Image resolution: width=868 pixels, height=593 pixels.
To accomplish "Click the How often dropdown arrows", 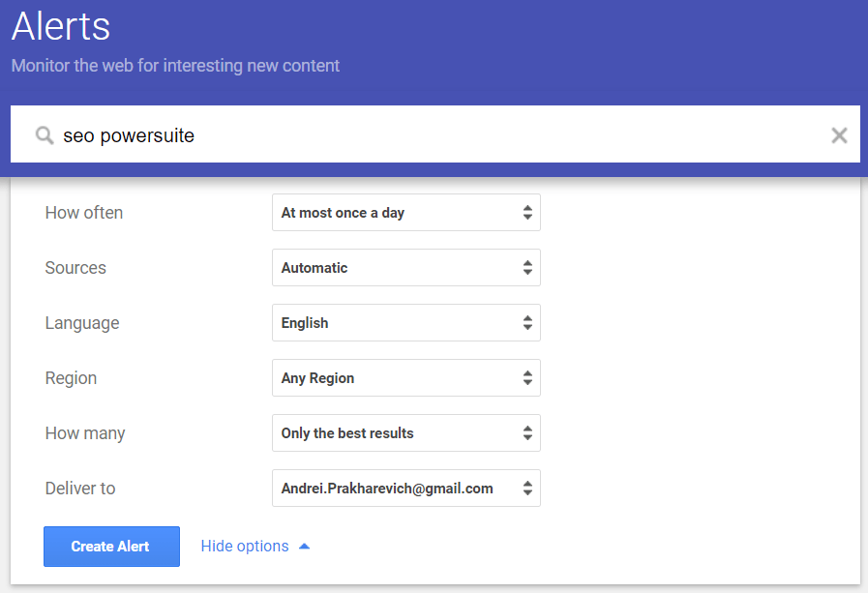I will coord(527,213).
